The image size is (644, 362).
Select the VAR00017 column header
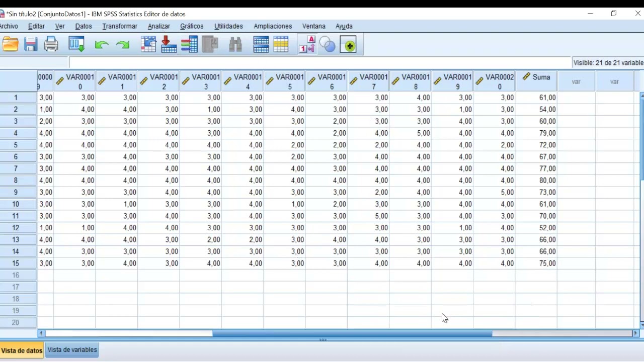368,81
